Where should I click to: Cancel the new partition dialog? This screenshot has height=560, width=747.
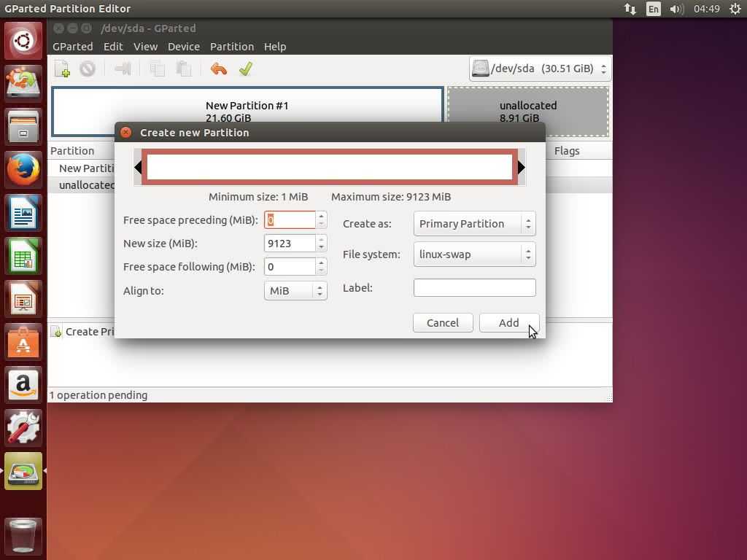[x=442, y=323]
